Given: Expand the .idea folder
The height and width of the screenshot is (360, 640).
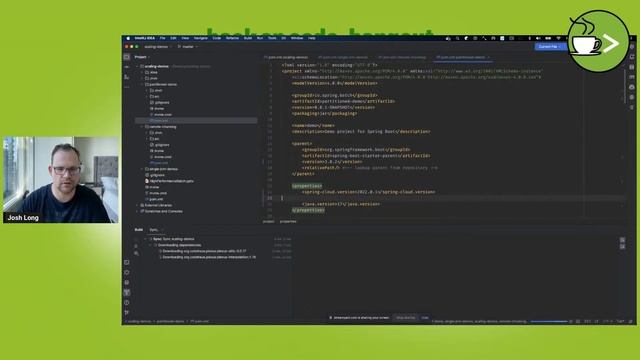Looking at the screenshot, I should (142, 72).
